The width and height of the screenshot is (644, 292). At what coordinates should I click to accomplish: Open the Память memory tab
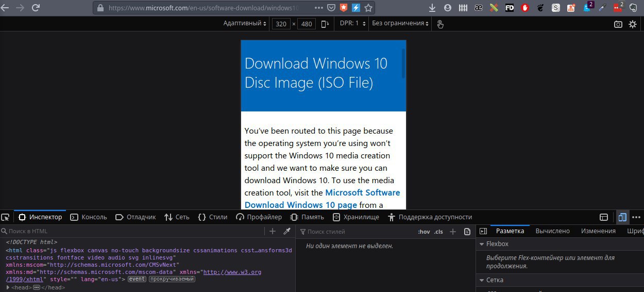307,217
